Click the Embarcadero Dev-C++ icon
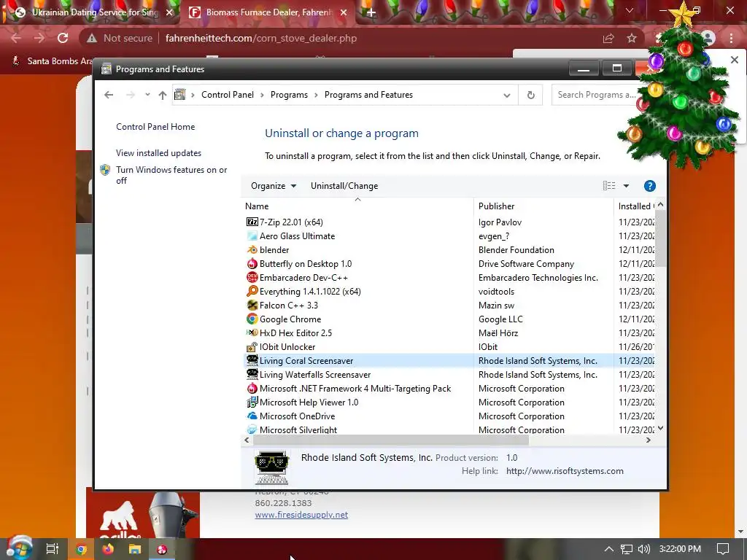This screenshot has width=747, height=560. (252, 277)
